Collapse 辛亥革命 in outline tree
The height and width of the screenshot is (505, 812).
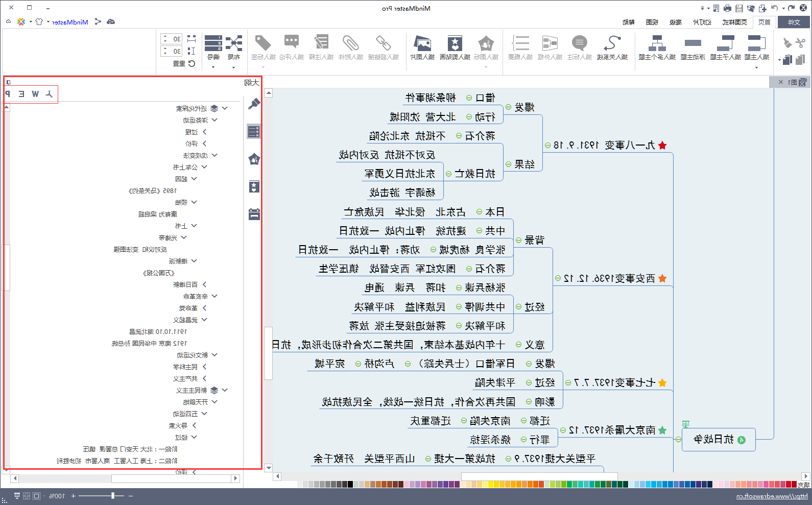[214, 296]
